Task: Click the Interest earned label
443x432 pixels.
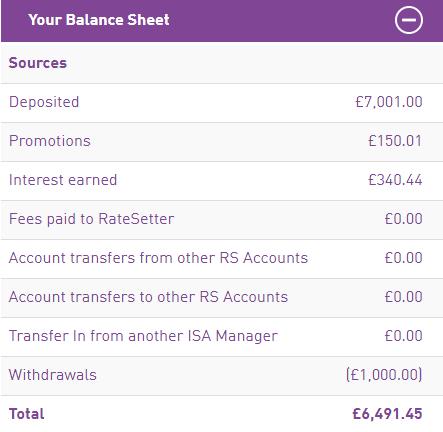Action: [x=63, y=180]
